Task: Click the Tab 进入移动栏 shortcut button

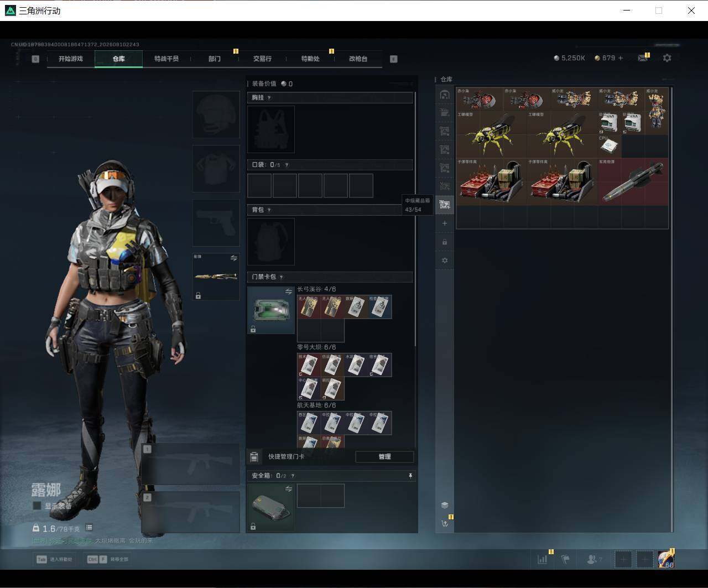Action: coord(55,559)
